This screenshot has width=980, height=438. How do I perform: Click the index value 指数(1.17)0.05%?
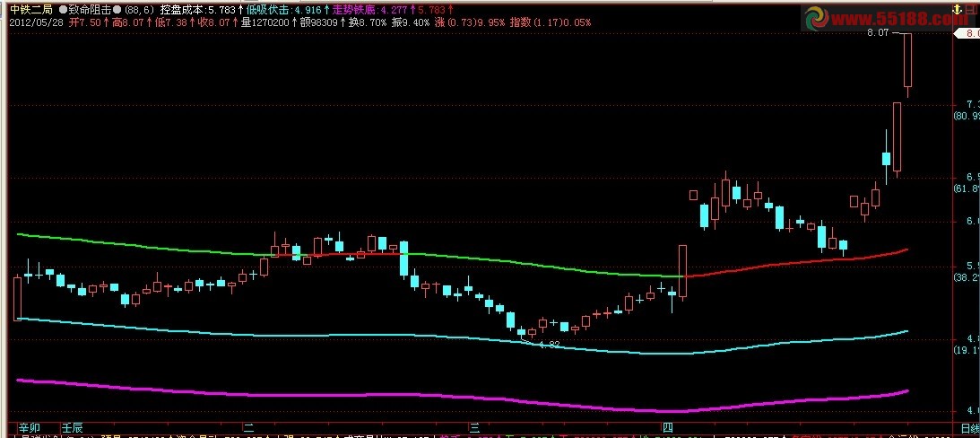tap(551, 22)
